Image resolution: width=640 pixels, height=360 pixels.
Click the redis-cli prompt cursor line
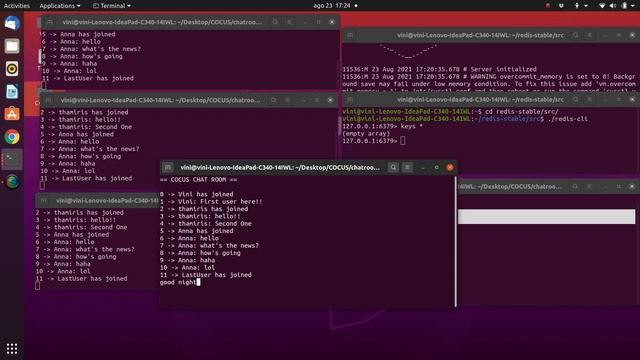374,141
